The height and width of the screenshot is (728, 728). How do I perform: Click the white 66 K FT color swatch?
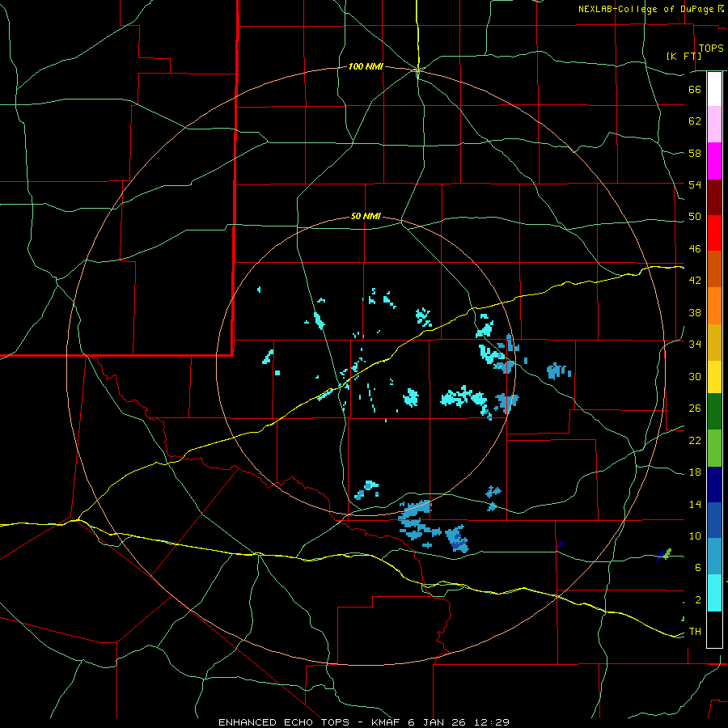714,89
